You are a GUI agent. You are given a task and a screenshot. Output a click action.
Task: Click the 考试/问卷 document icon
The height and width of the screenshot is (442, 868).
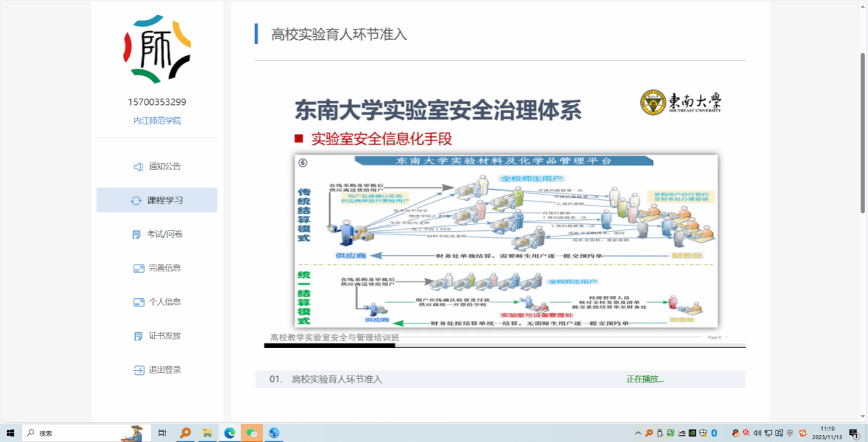[137, 234]
